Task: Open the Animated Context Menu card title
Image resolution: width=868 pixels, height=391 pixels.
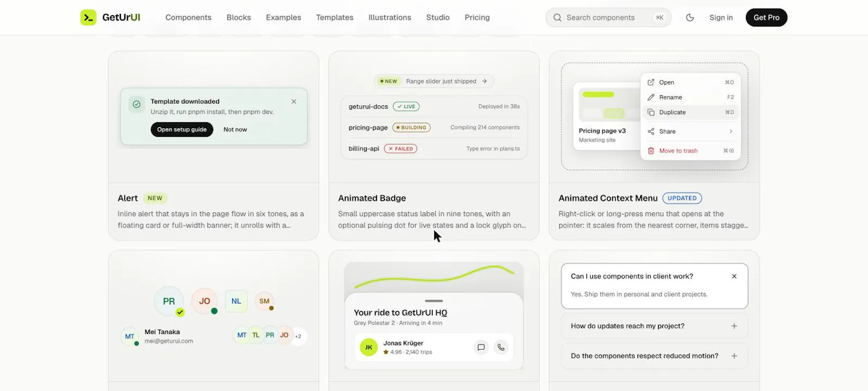Action: 608,198
